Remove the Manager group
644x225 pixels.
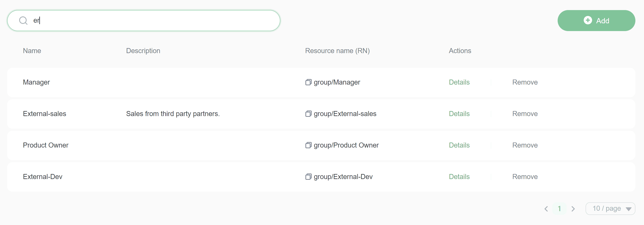pyautogui.click(x=525, y=82)
